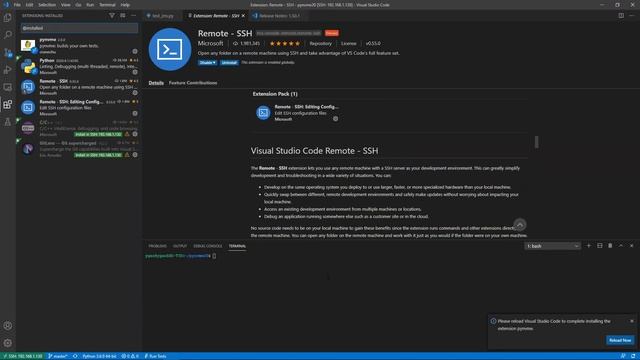Open the Go menu

[x=78, y=5]
